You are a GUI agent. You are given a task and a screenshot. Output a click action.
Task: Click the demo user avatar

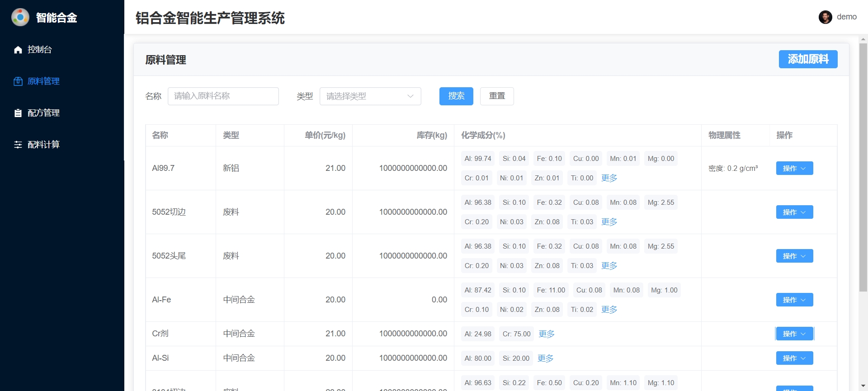[x=826, y=17]
